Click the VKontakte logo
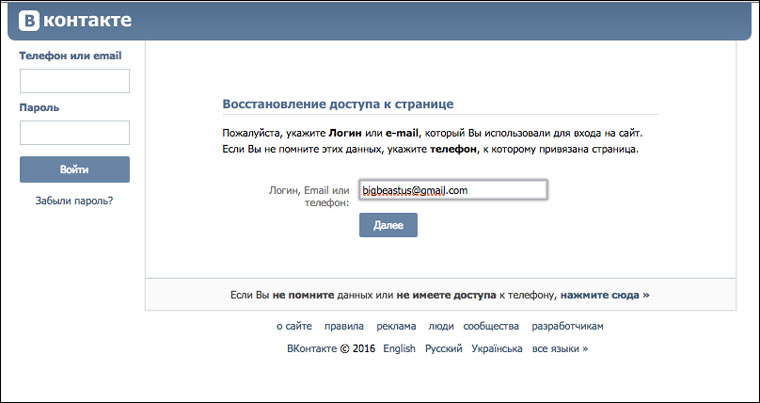The width and height of the screenshot is (760, 403). tap(75, 20)
